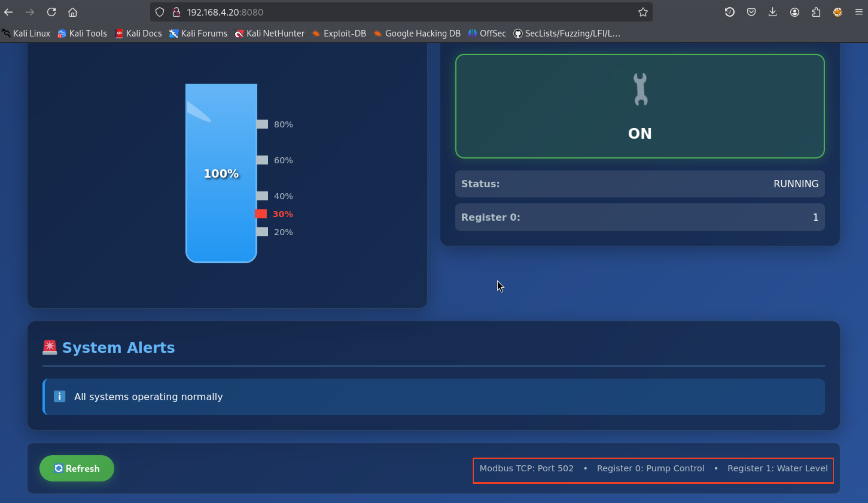Open the history clock icon
This screenshot has height=503, width=868.
pos(730,12)
